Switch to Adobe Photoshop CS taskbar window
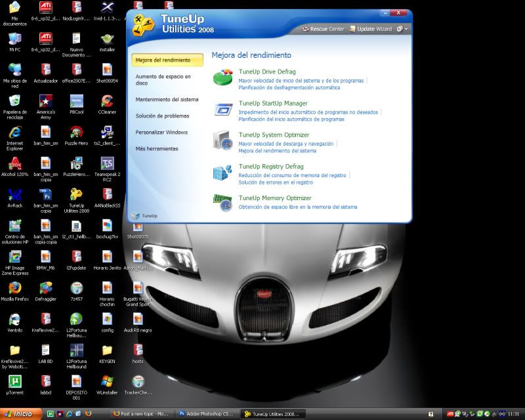525x420 pixels. point(207,414)
